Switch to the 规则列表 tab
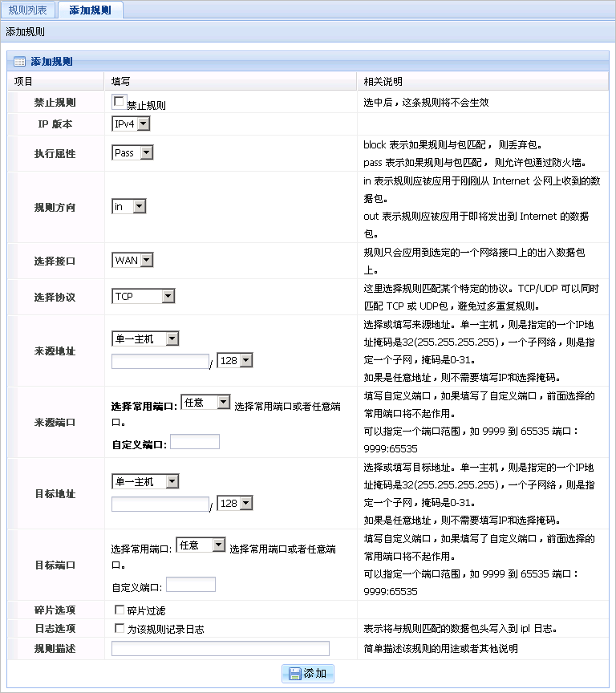This screenshot has height=693, width=616. click(29, 10)
